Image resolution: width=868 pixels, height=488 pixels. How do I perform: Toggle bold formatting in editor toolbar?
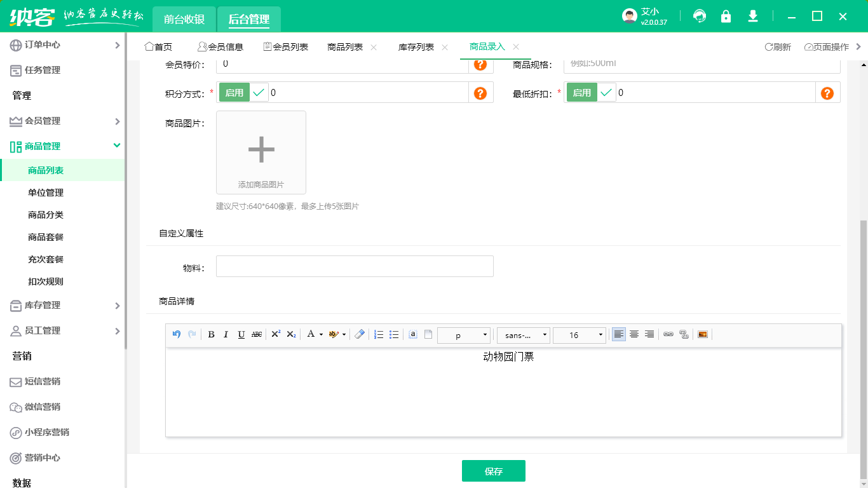[x=212, y=335]
